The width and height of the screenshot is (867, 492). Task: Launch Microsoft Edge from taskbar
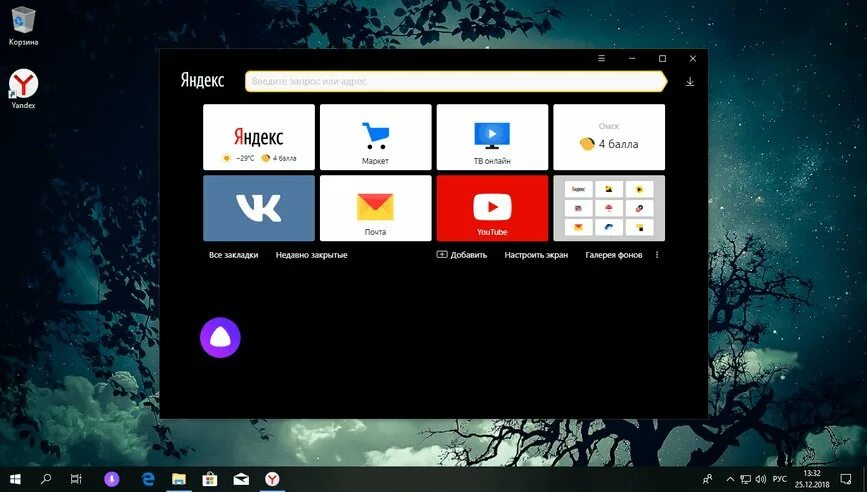tap(148, 479)
